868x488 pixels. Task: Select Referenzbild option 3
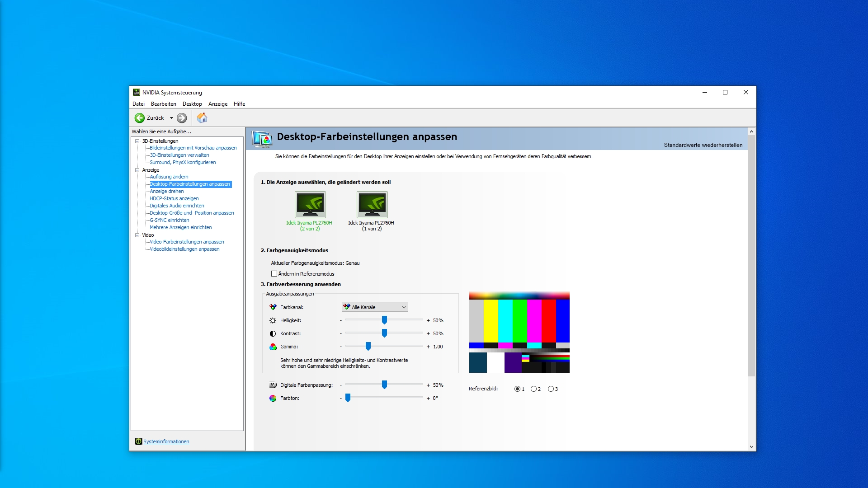551,389
